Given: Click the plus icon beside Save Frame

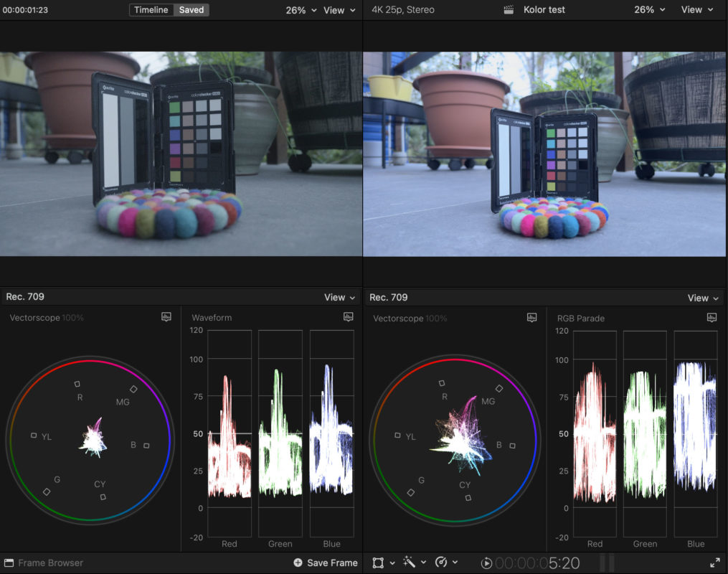Looking at the screenshot, I should 298,563.
